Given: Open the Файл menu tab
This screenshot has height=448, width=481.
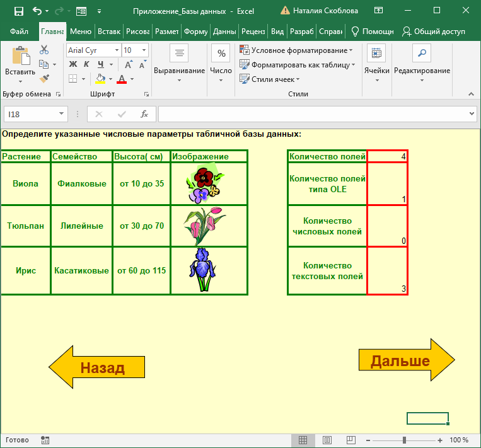Looking at the screenshot, I should pyautogui.click(x=19, y=32).
